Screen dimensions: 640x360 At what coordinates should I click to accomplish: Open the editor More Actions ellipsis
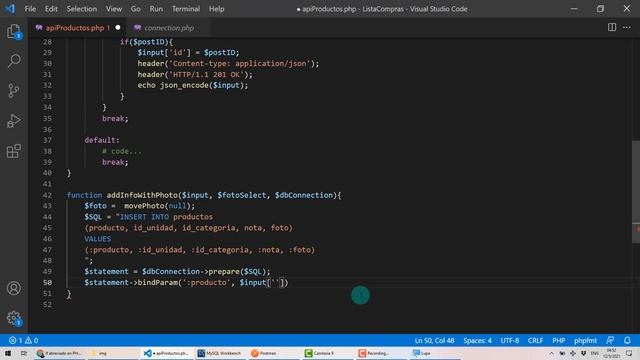click(627, 27)
